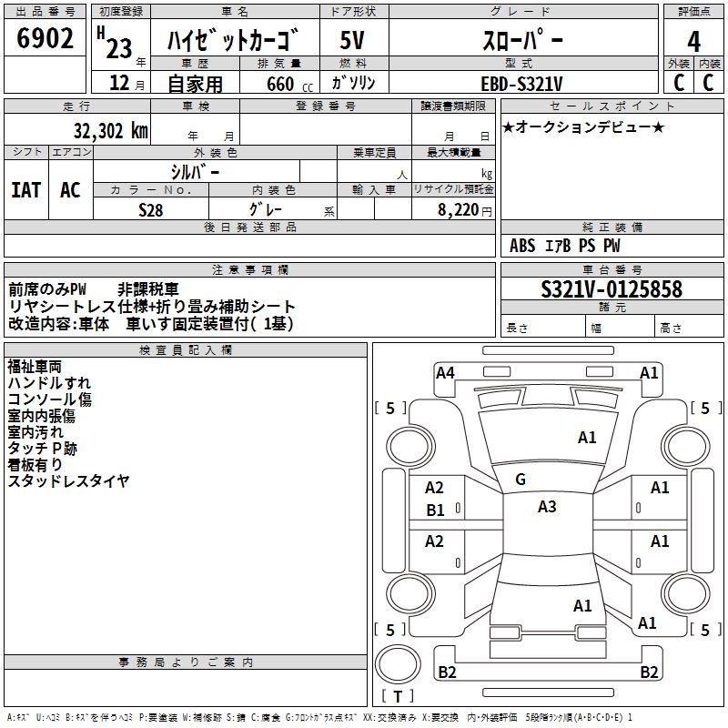The image size is (728, 728).
Task: Select the note 非課税車
Action: coord(148,289)
